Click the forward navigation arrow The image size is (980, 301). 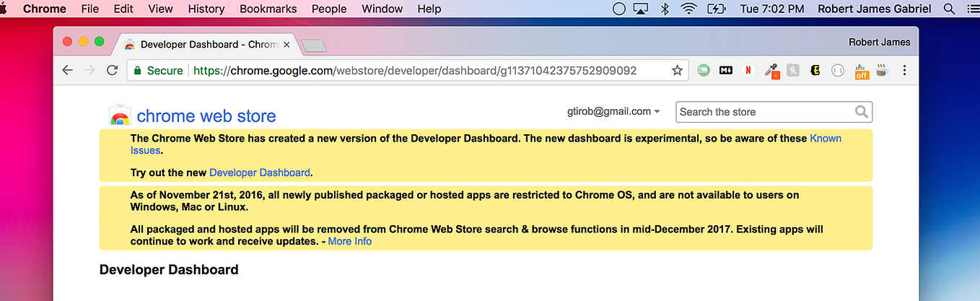[90, 70]
